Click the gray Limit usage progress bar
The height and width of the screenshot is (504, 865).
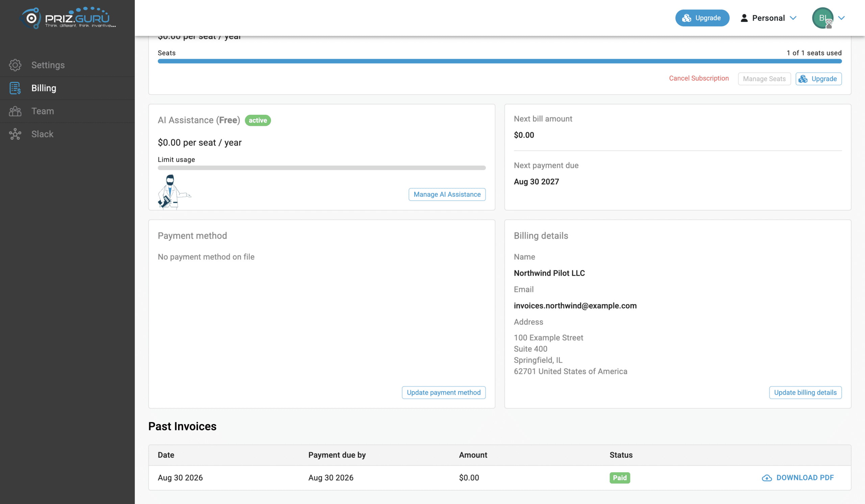pos(322,168)
